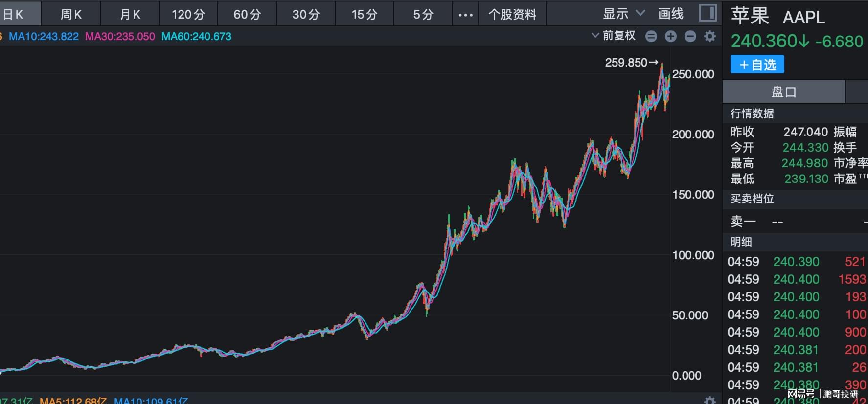The image size is (868, 404).
Task: Select the 盘口 tab in side panel
Action: tap(783, 92)
